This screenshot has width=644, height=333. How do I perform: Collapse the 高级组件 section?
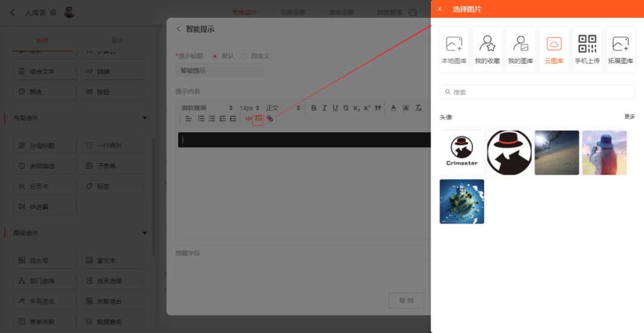pyautogui.click(x=144, y=233)
